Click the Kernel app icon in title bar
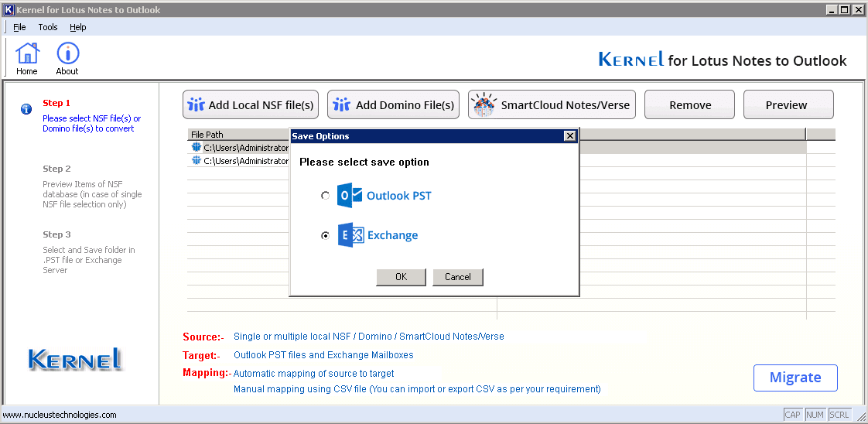Image resolution: width=868 pixels, height=424 pixels. tap(9, 9)
